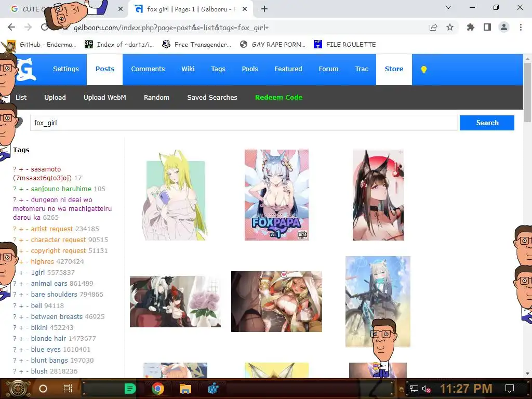Open the character request tag
This screenshot has height=399, width=532.
pos(58,240)
